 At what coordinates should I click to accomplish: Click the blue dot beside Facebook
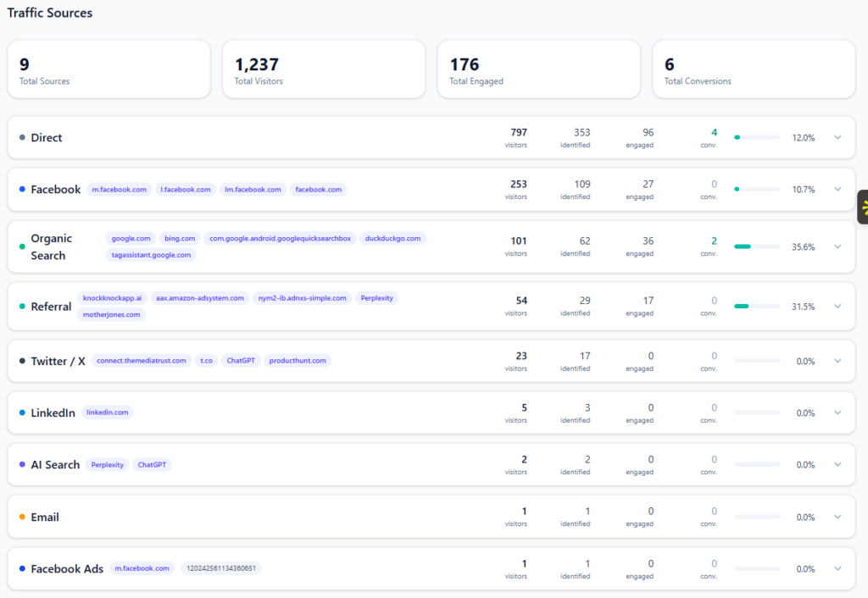point(22,190)
